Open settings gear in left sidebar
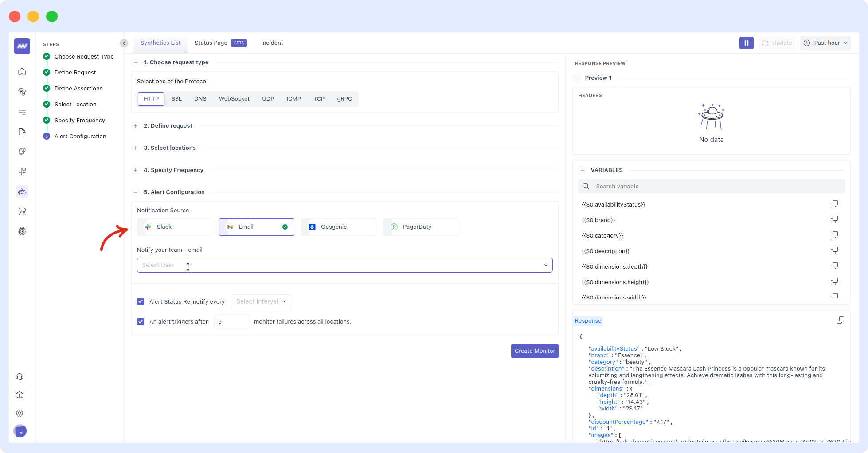Screen dimensions: 868x453 (20, 413)
